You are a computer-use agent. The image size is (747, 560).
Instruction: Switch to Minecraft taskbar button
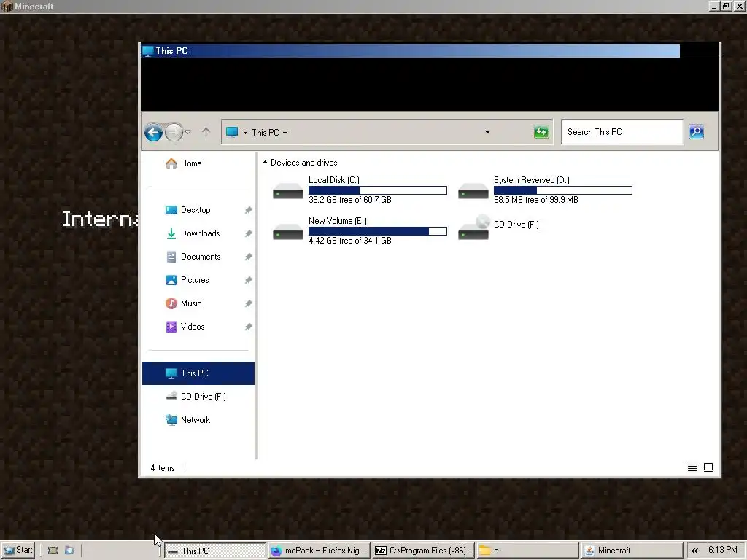pyautogui.click(x=632, y=551)
